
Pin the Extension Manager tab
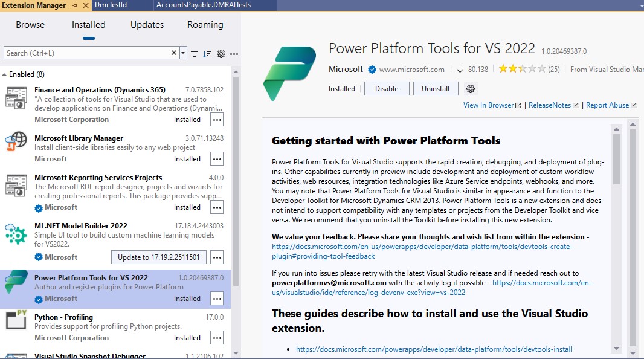(x=74, y=5)
